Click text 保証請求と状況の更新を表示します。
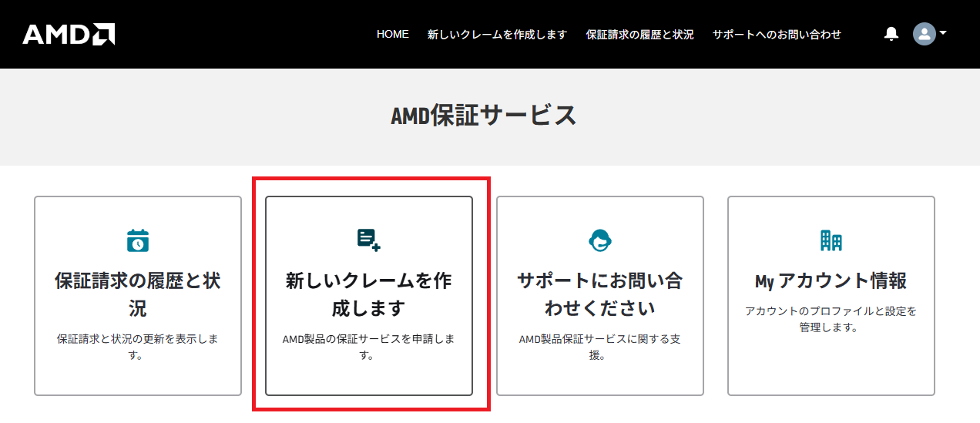The width and height of the screenshot is (980, 423). (x=138, y=347)
